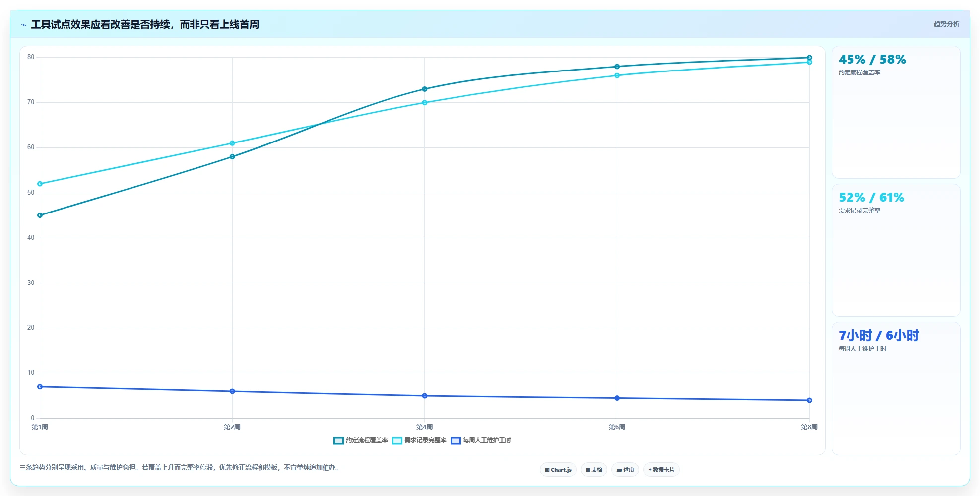Click 需求记录完整率 data point at 第8周
Viewport: 980px width, 496px height.
tap(809, 62)
